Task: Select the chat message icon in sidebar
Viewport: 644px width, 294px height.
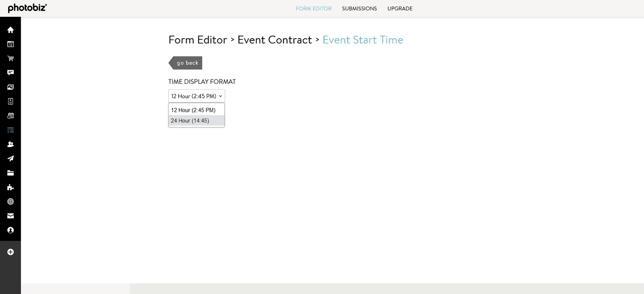Action: pyautogui.click(x=10, y=72)
